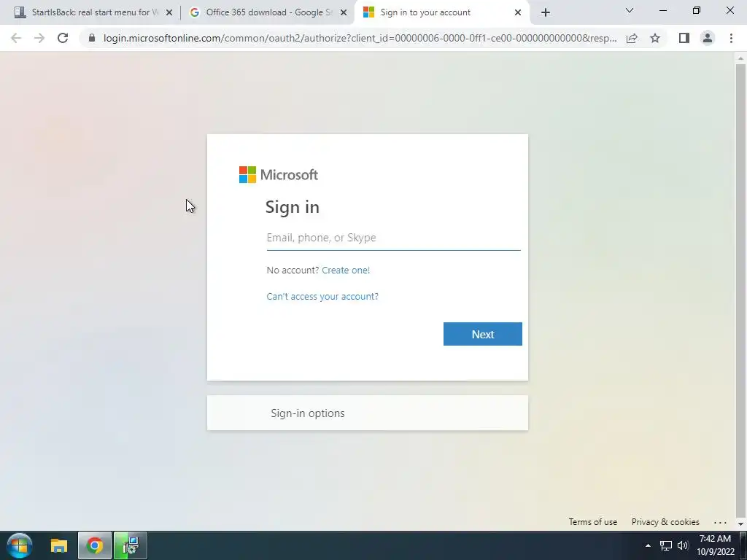Focus the Email, phone, or Skype field
The height and width of the screenshot is (560, 747).
pos(393,238)
